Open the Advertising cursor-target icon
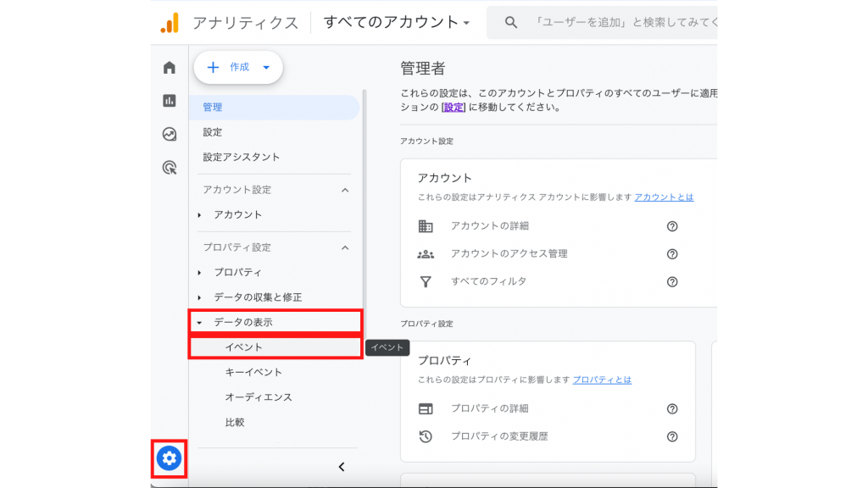The image size is (868, 488). tap(170, 168)
